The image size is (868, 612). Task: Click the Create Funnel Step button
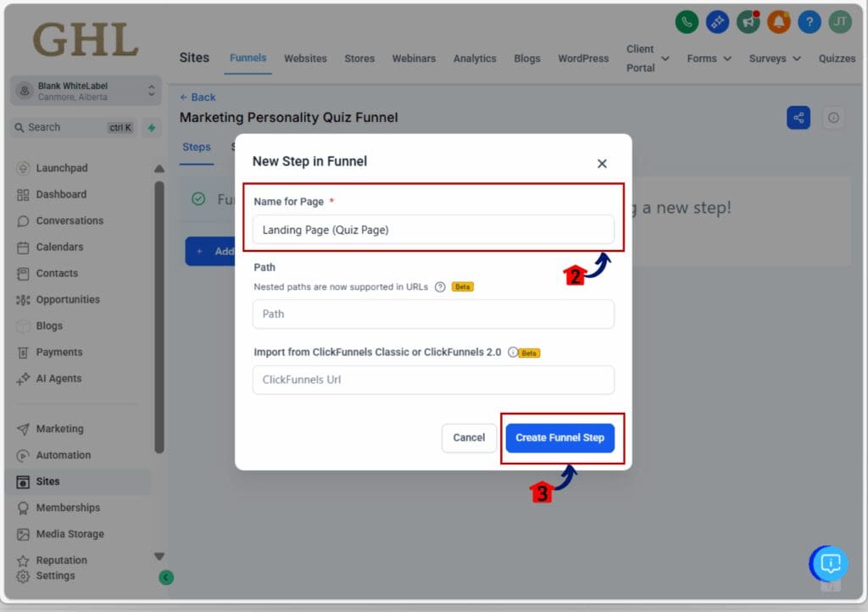[560, 437]
